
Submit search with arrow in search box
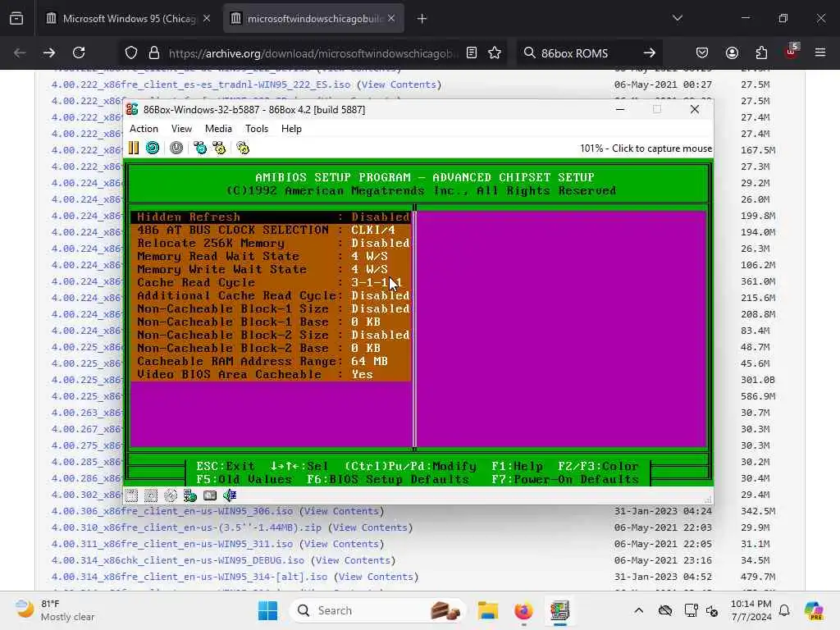point(650,52)
